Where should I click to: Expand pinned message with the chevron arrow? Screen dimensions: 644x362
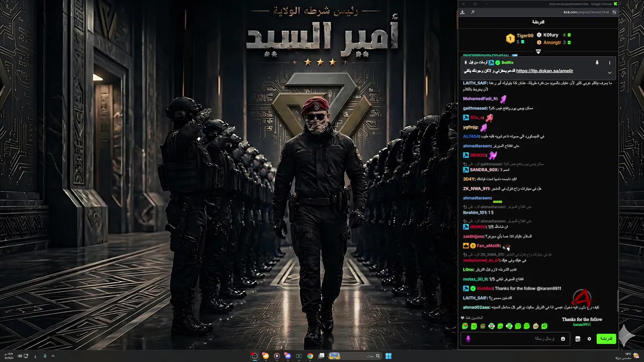point(609,72)
